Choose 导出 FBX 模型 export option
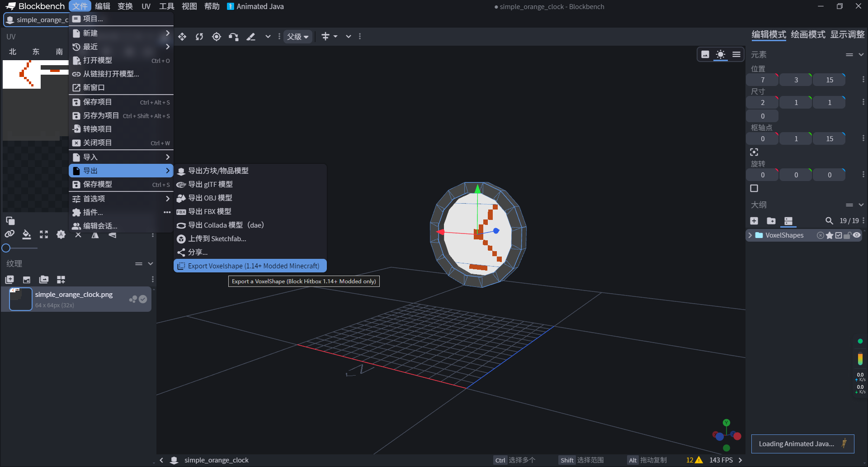This screenshot has height=467, width=868. (250, 211)
